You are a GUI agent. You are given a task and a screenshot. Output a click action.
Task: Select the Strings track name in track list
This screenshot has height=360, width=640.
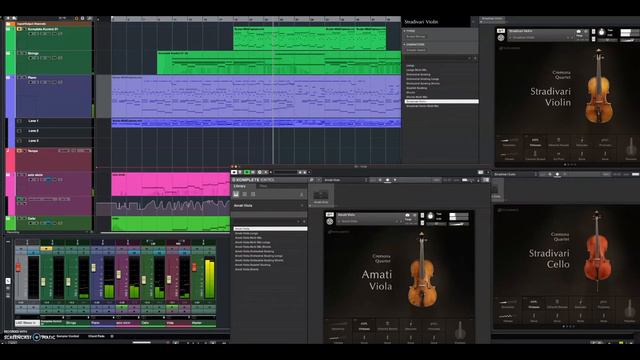pos(33,53)
